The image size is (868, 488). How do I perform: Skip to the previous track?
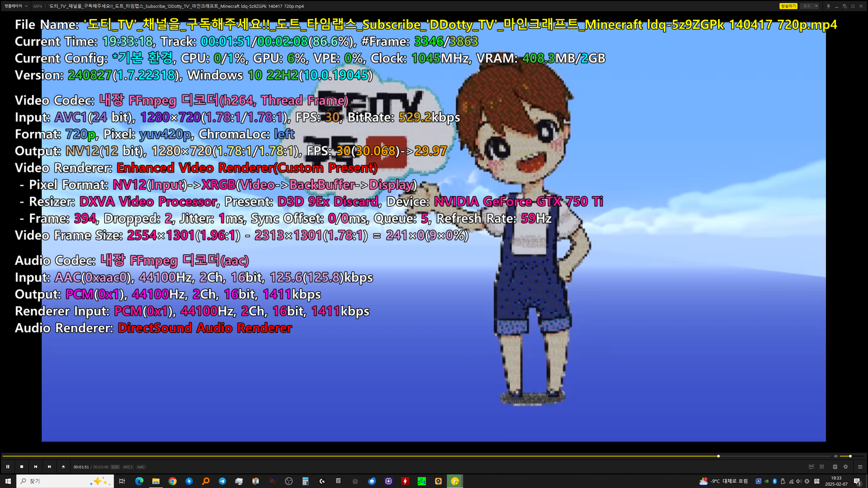(36, 467)
